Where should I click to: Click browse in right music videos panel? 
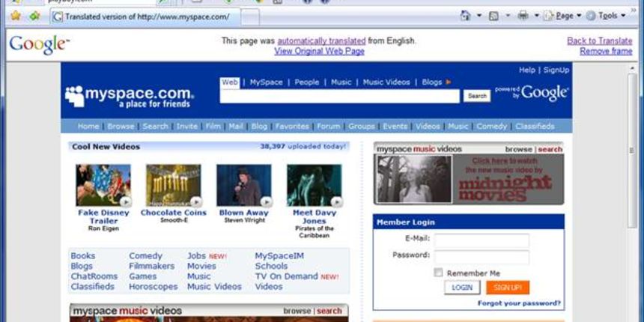coord(518,150)
